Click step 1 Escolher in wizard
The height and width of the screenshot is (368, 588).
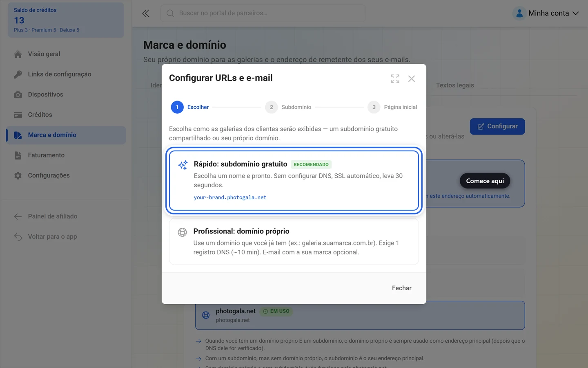(x=190, y=107)
